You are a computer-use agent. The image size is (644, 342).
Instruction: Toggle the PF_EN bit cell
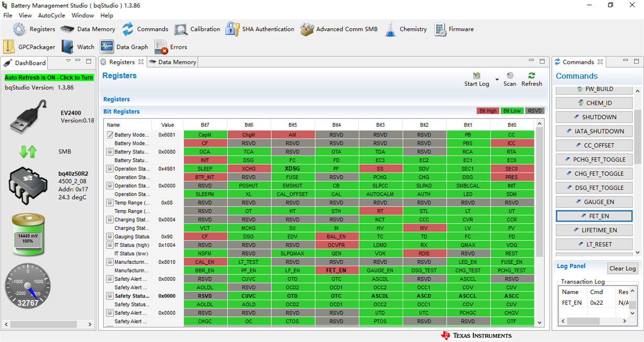click(249, 270)
